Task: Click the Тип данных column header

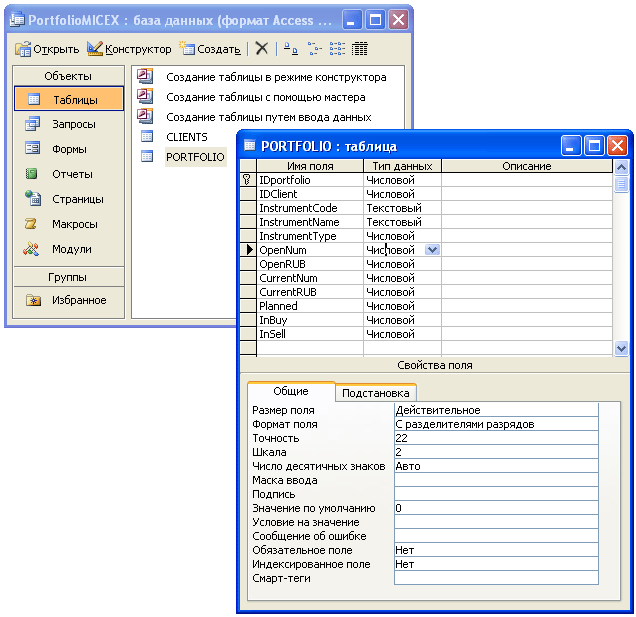Action: click(402, 166)
